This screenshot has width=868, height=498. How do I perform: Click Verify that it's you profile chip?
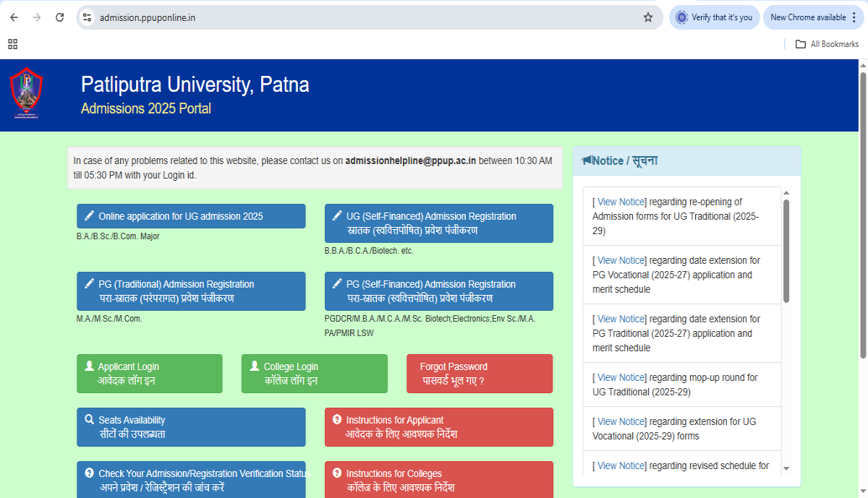(x=714, y=17)
